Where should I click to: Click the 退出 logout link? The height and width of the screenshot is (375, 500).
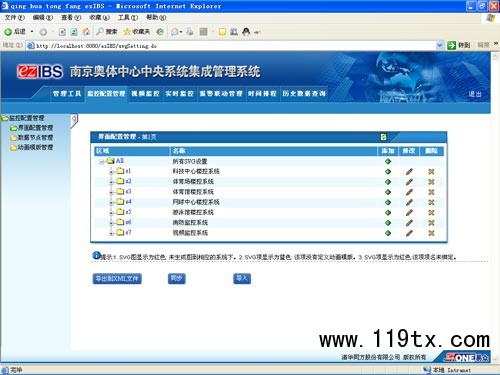coord(475,94)
